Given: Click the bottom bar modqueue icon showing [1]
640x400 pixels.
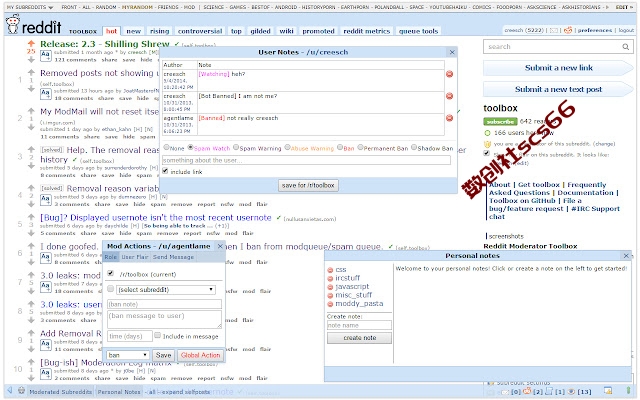Looking at the screenshot, I should (x=549, y=391).
